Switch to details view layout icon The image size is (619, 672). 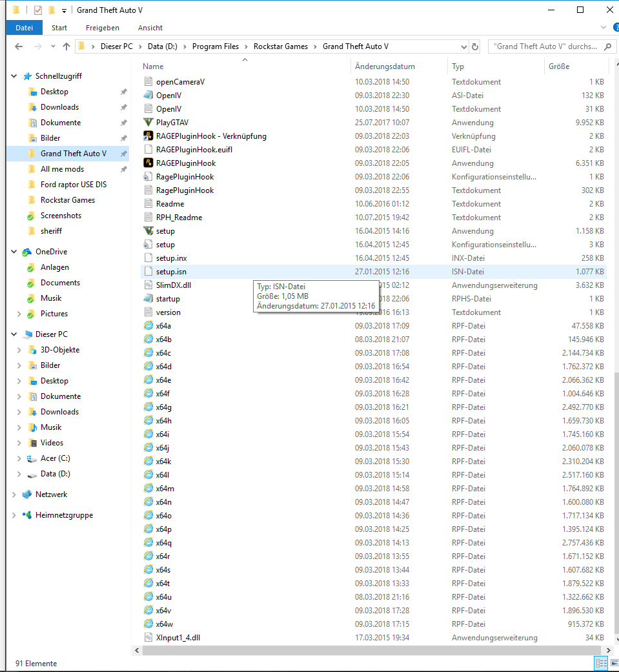[x=602, y=664]
